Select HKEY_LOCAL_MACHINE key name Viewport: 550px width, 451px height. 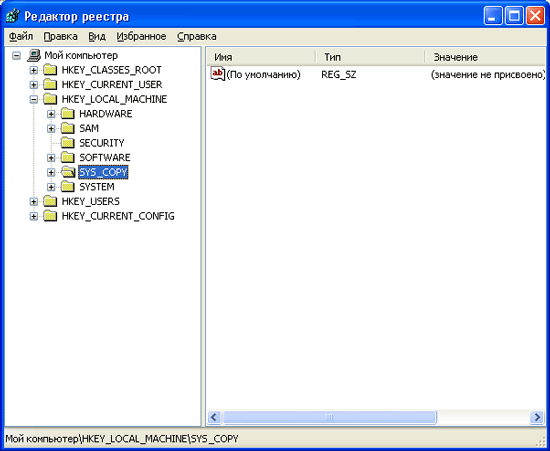[x=114, y=100]
